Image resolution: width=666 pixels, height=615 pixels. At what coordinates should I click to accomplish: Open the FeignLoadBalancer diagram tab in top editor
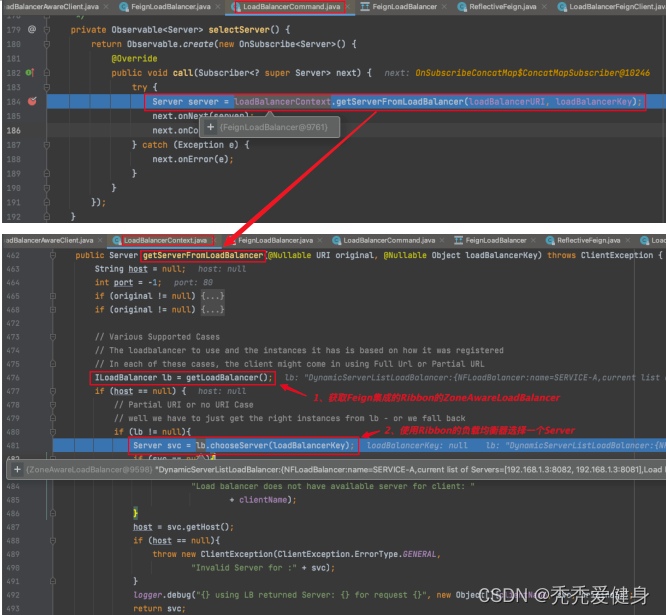click(404, 7)
